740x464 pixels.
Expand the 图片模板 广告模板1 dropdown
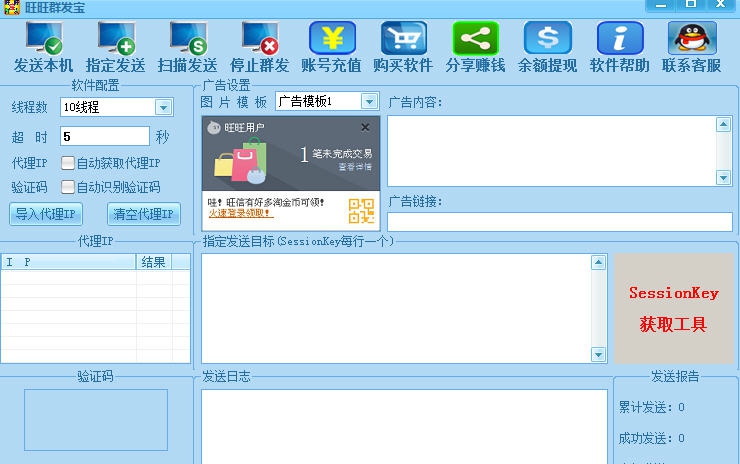pos(370,101)
